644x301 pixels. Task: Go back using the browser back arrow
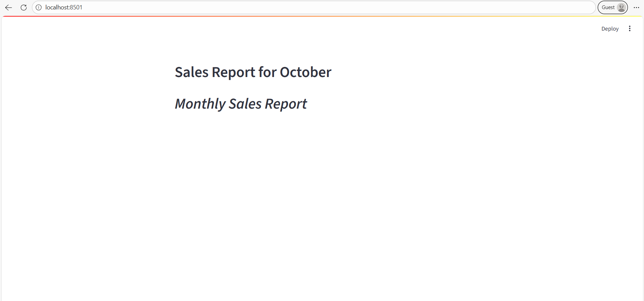tap(9, 7)
